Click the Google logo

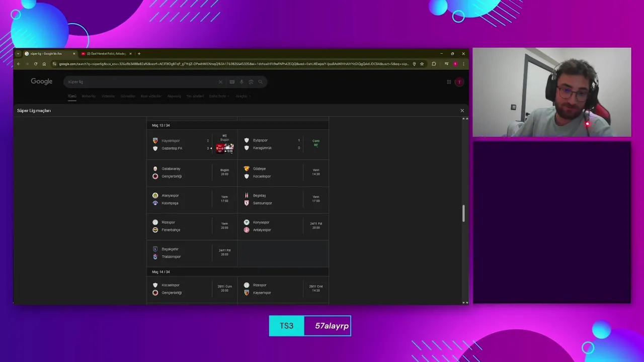tap(42, 81)
